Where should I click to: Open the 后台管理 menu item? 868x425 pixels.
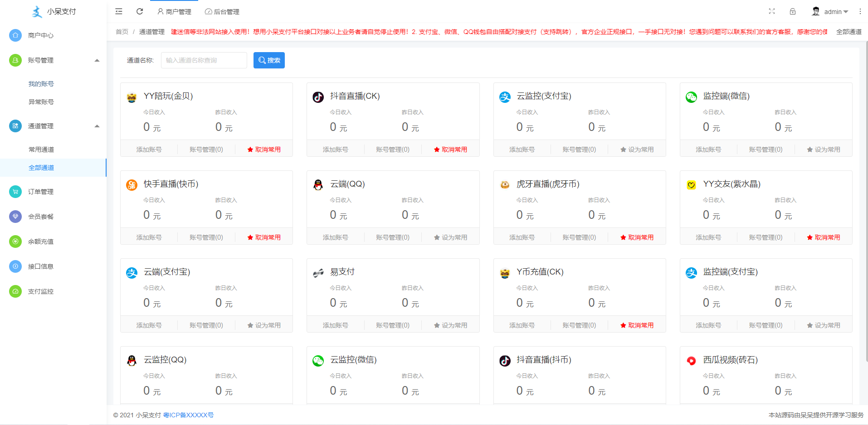[x=222, y=11]
